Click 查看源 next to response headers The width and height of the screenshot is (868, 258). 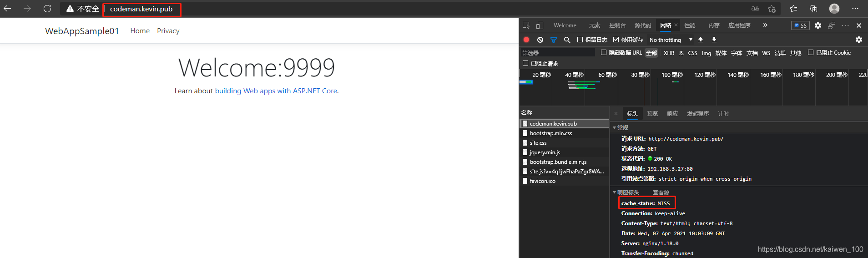tap(661, 192)
